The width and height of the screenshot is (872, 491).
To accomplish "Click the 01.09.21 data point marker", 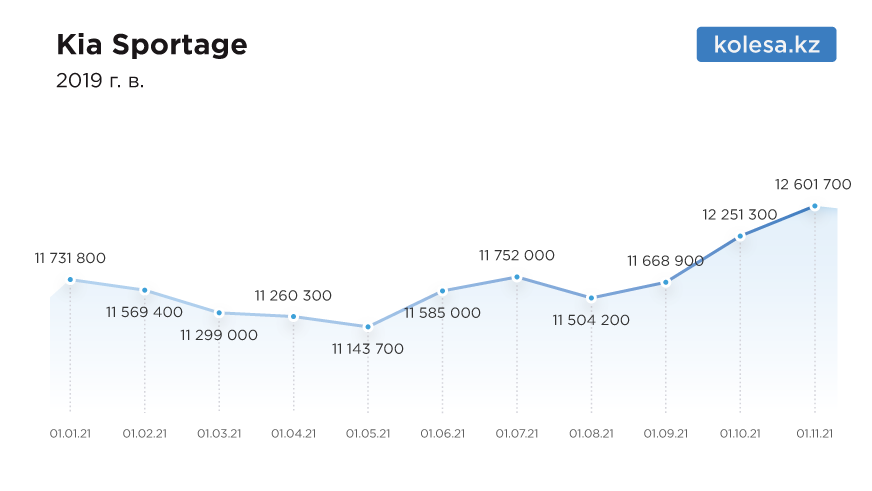I will click(666, 282).
